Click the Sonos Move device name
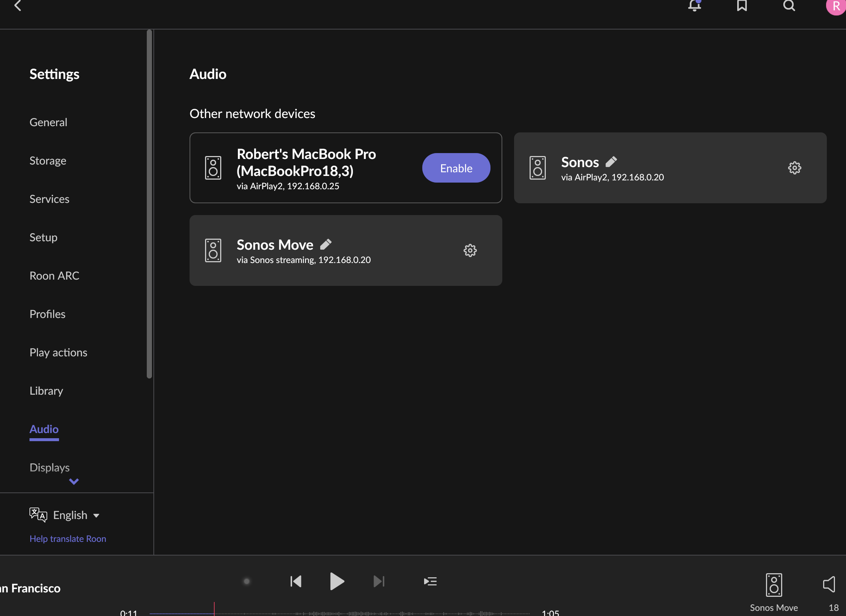The width and height of the screenshot is (846, 616). coord(275,245)
